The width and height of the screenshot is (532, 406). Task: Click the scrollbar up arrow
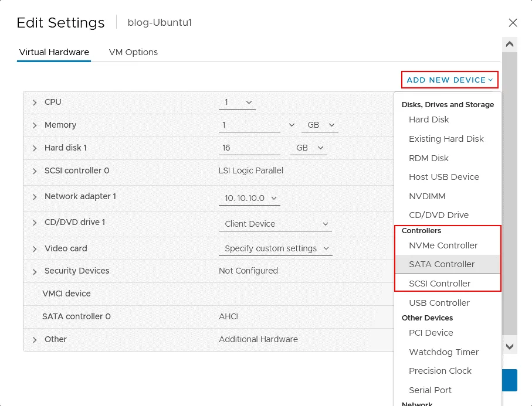tap(510, 45)
